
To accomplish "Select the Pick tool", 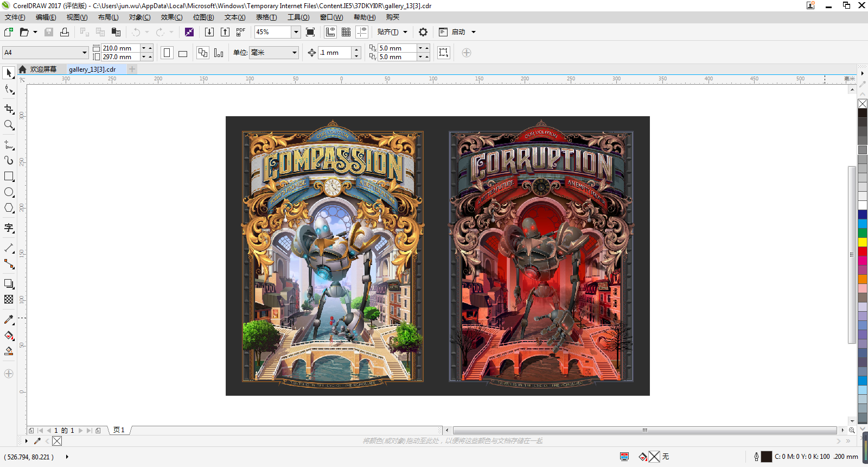I will pos(9,73).
